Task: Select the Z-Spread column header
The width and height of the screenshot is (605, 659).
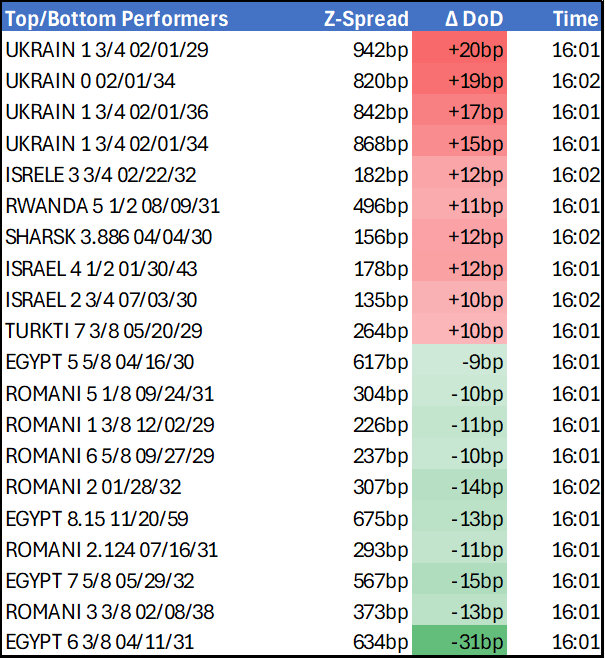Action: pos(366,19)
